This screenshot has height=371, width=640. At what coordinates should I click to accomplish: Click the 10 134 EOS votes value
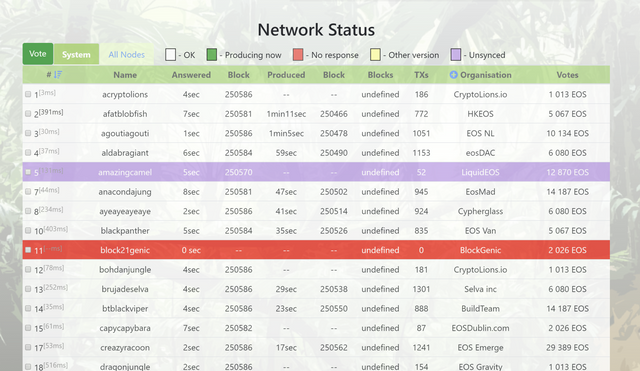click(x=567, y=133)
